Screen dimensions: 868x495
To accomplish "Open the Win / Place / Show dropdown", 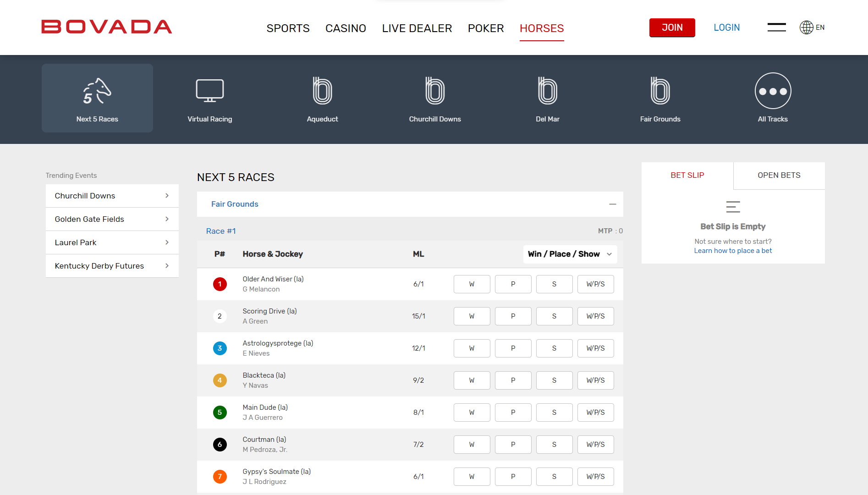I will coord(570,254).
